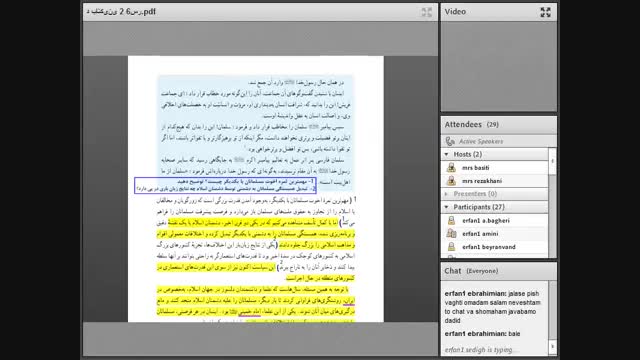Viewport: 640px width, 360px height.
Task: Click the blue-boxed questions in the PDF
Action: click(225, 185)
